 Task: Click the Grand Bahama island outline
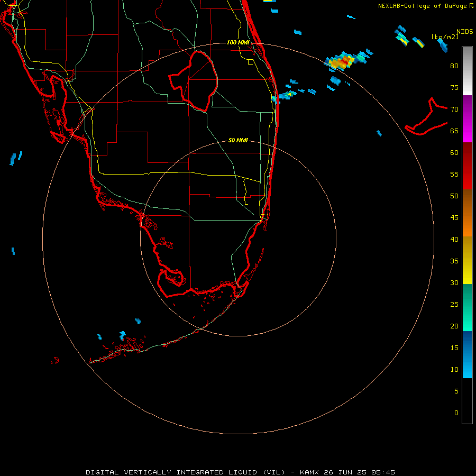(x=426, y=117)
